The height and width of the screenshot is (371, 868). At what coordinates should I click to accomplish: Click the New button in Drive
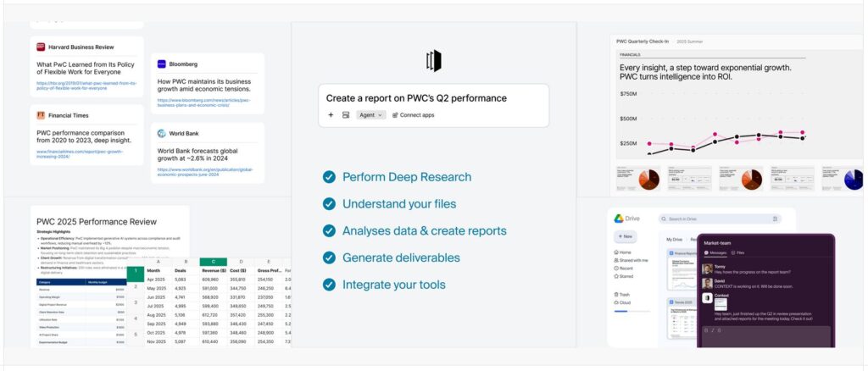pos(625,236)
